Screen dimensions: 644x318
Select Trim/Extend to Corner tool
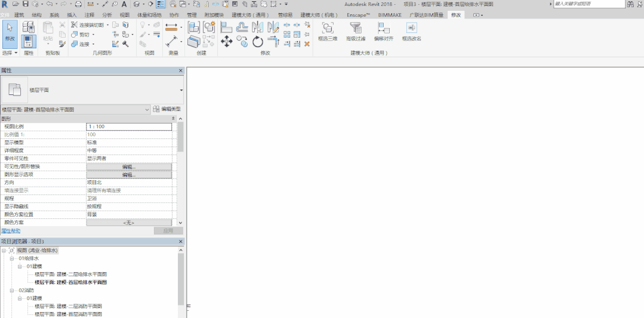(273, 41)
